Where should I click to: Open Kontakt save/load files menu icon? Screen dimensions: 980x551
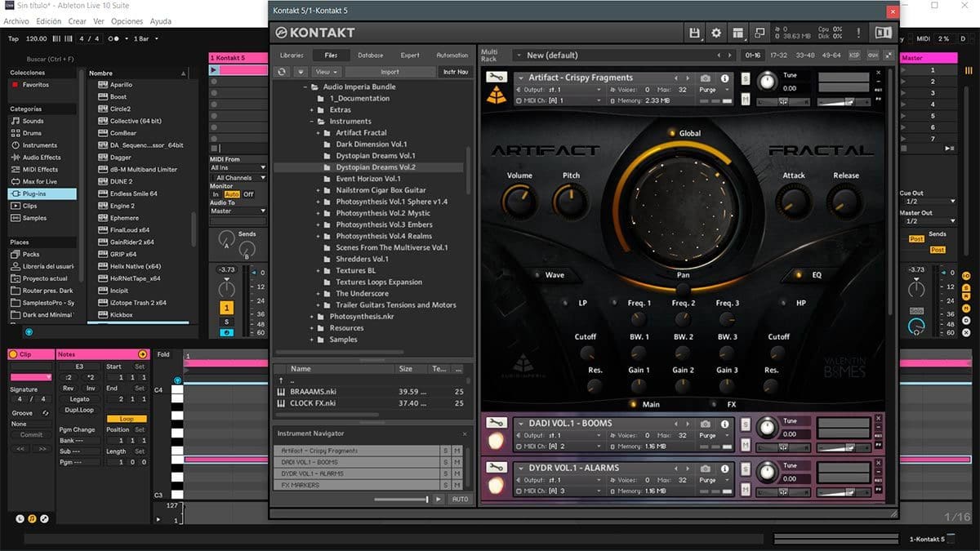(695, 33)
